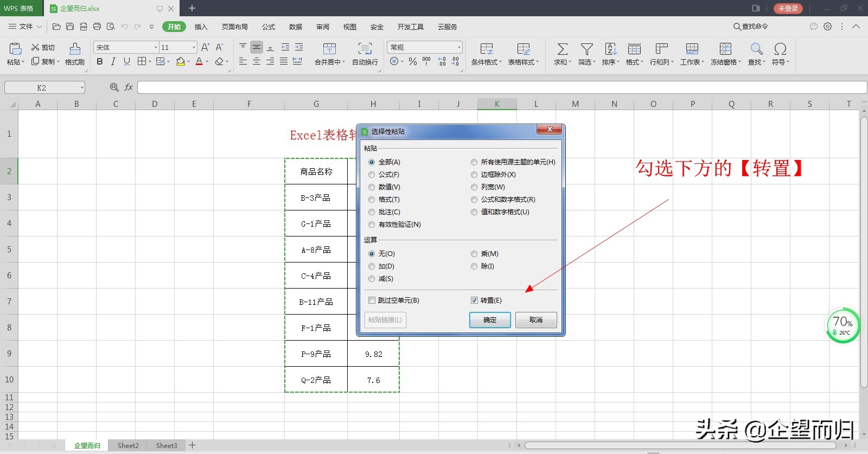Select the 格式(T) radio option

click(372, 200)
